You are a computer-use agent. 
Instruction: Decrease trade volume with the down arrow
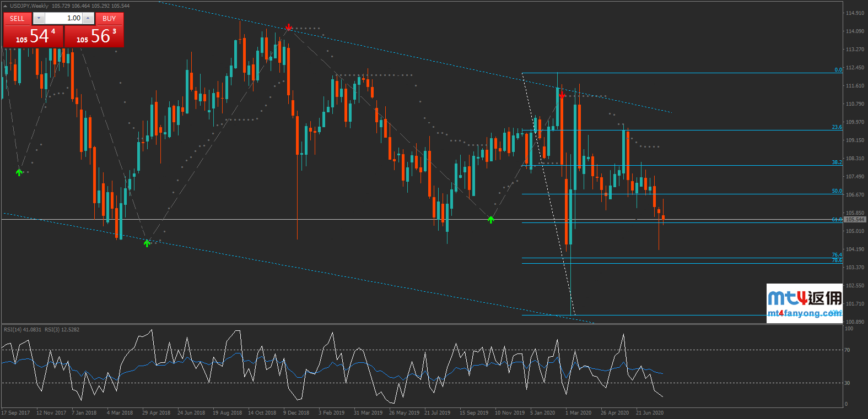coord(39,18)
